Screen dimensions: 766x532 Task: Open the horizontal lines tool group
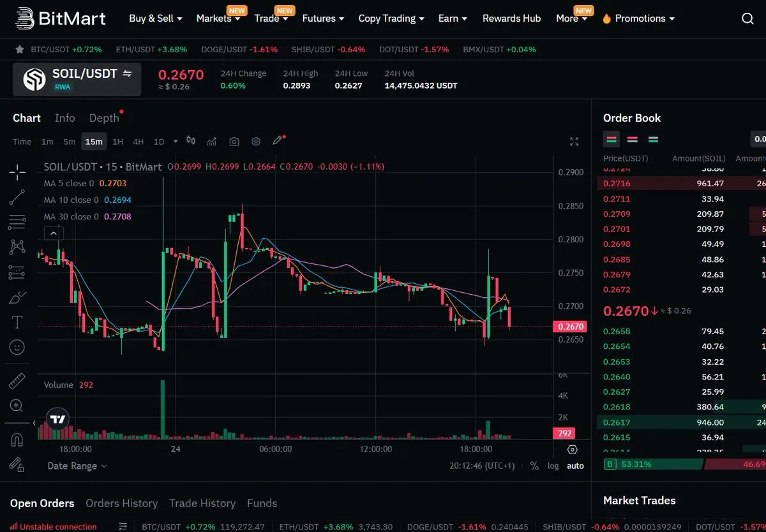click(x=17, y=222)
